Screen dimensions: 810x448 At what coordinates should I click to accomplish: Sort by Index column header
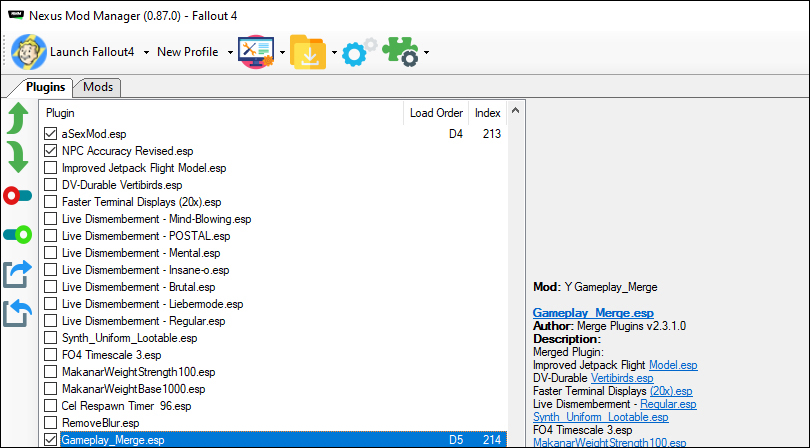(488, 113)
